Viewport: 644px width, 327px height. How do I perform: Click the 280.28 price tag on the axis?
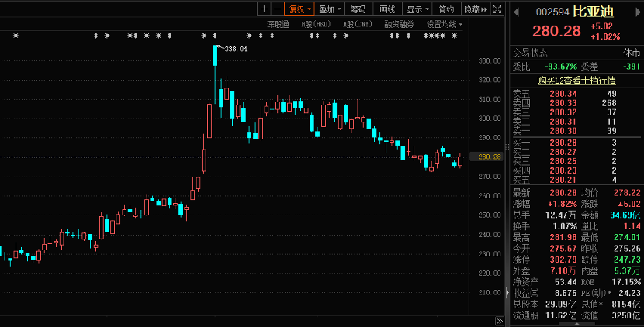point(491,157)
